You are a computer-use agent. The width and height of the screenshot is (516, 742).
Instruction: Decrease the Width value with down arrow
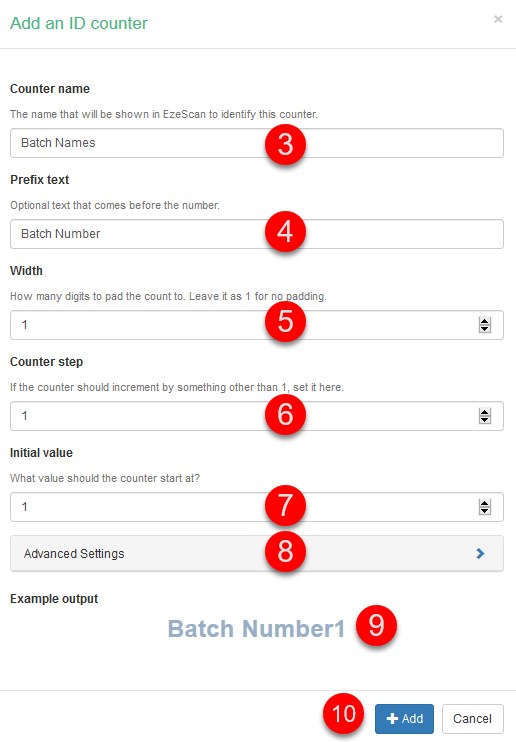(484, 329)
